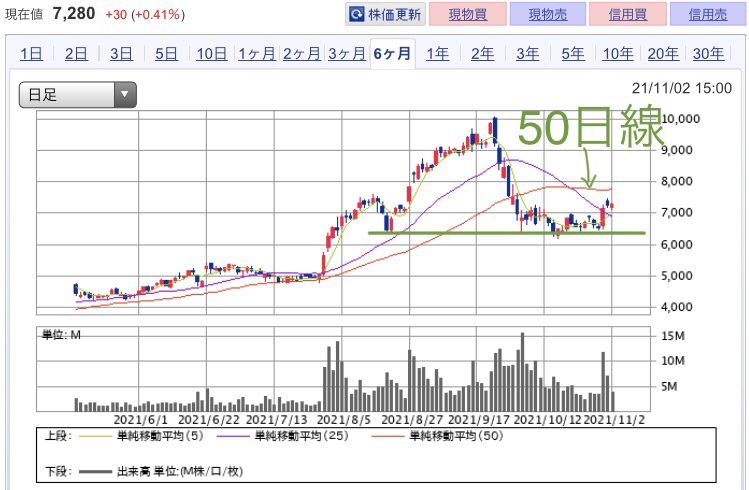Switch chart range to 2日

(76, 53)
